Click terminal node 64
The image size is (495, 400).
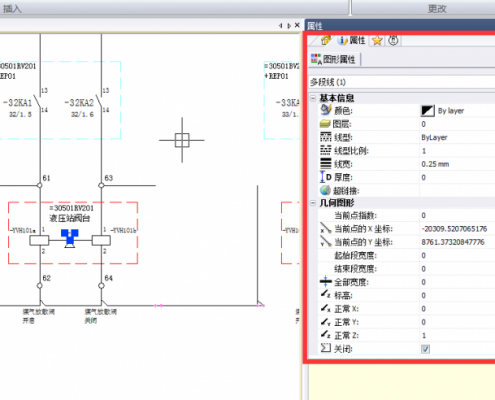pos(101,286)
